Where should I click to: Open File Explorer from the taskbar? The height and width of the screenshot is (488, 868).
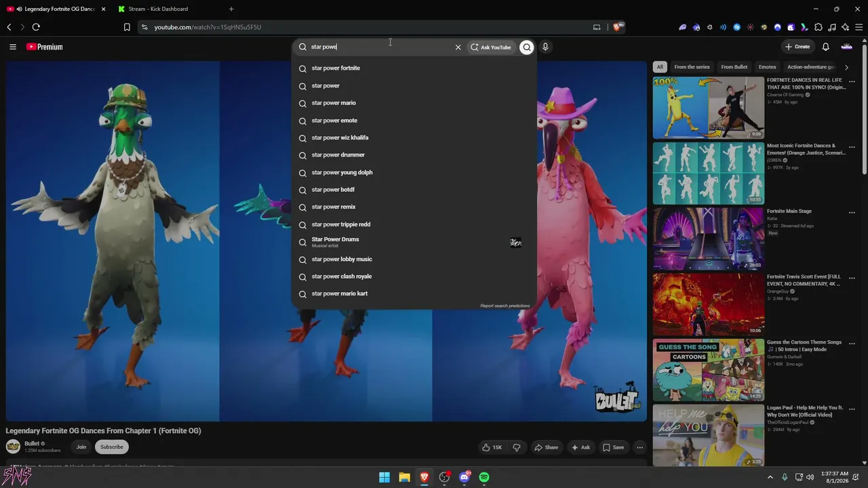click(x=404, y=477)
